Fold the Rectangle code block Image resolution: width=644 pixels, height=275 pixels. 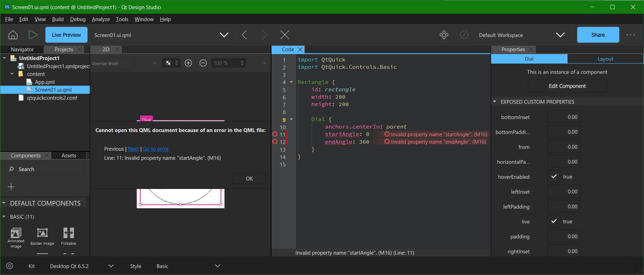click(291, 82)
